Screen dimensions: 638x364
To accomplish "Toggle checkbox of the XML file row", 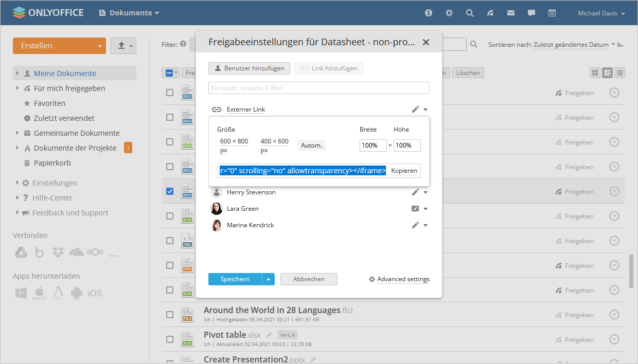I will click(170, 241).
